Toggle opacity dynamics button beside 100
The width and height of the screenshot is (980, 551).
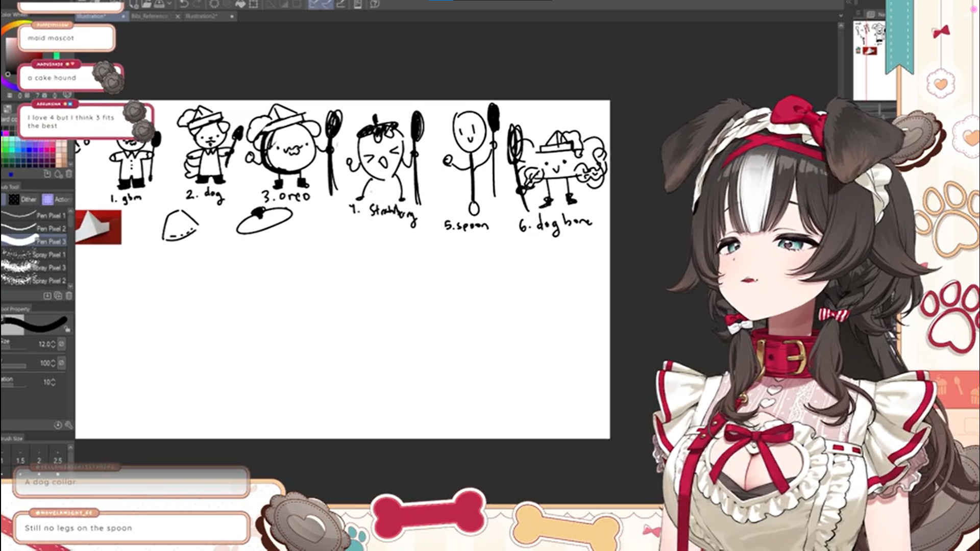point(61,363)
